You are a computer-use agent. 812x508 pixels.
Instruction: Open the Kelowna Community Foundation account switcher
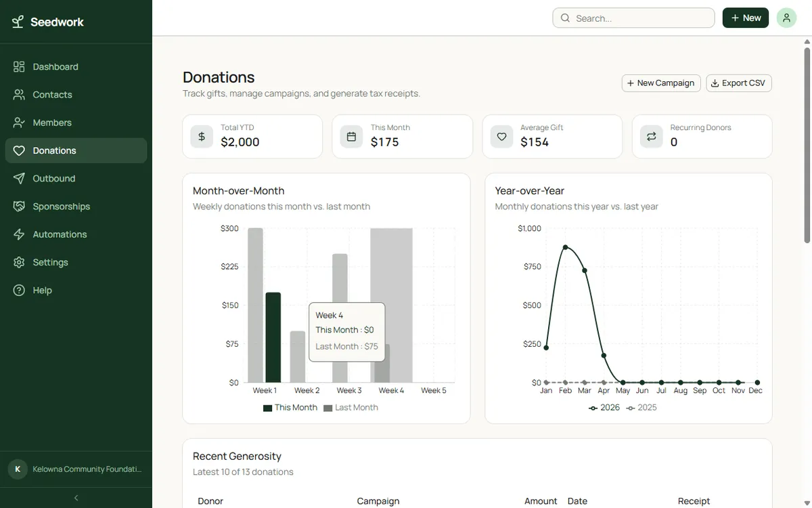[x=76, y=469]
